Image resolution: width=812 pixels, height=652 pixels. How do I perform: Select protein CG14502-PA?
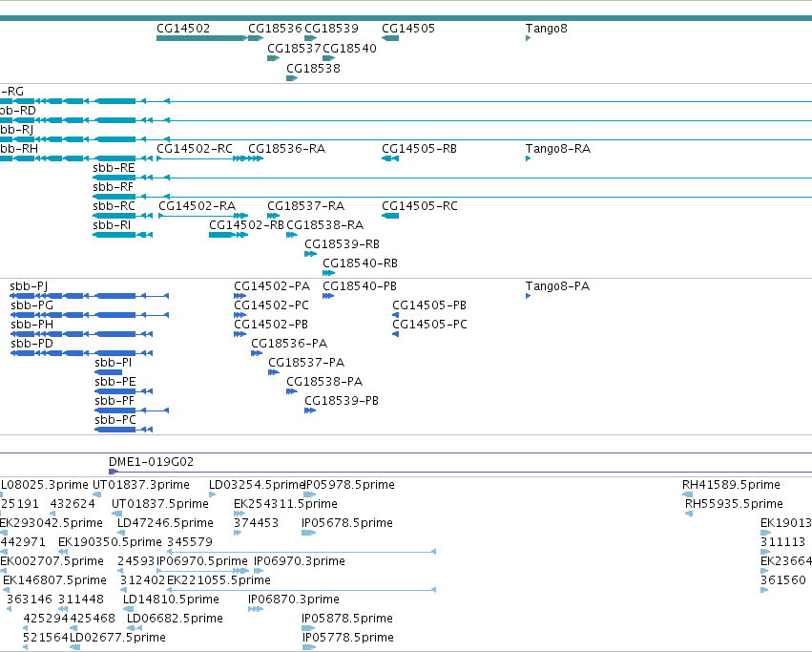pyautogui.click(x=239, y=296)
